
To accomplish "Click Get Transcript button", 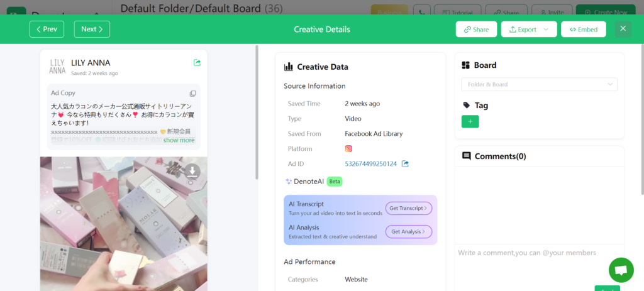I will [409, 208].
